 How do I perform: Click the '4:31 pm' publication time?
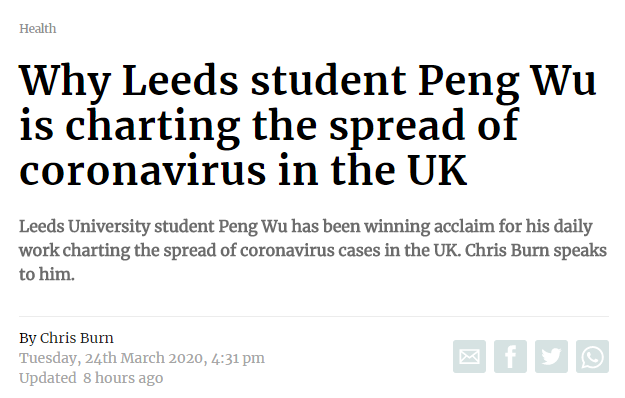coord(238,358)
